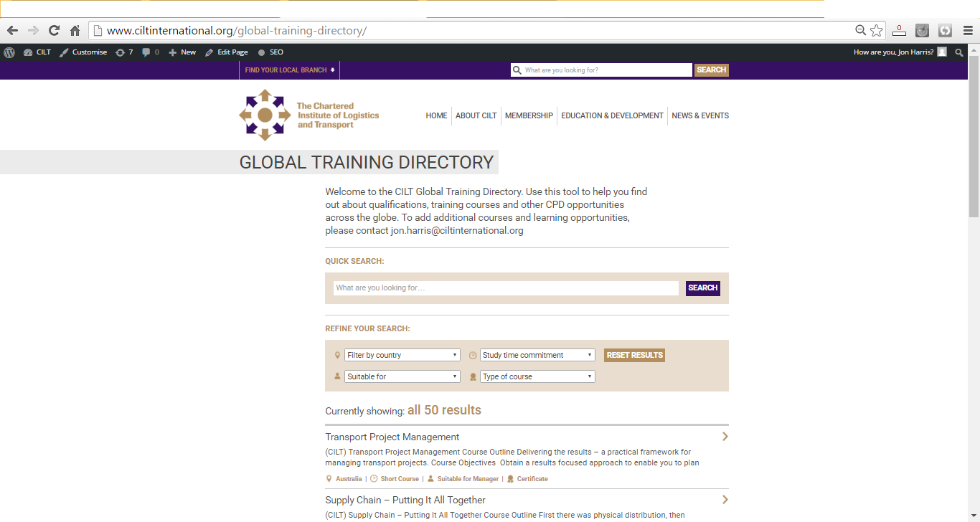Click the WordPress logo in admin bar
This screenshot has height=522, width=980.
click(x=9, y=52)
